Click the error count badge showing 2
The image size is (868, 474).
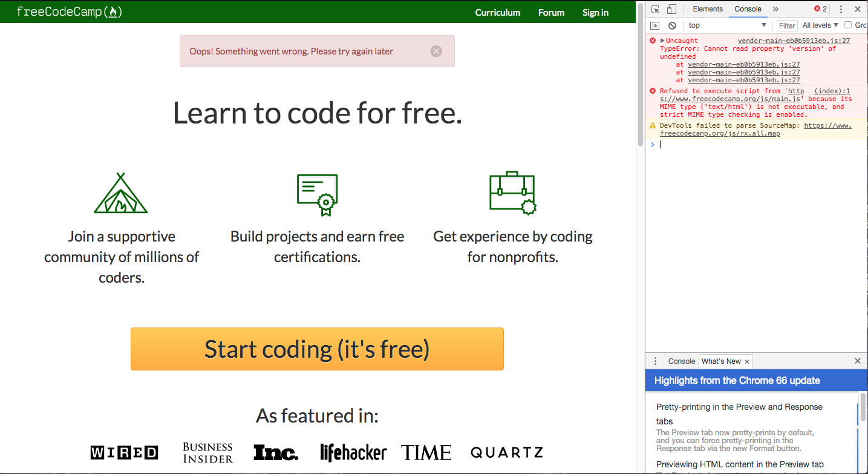click(821, 8)
